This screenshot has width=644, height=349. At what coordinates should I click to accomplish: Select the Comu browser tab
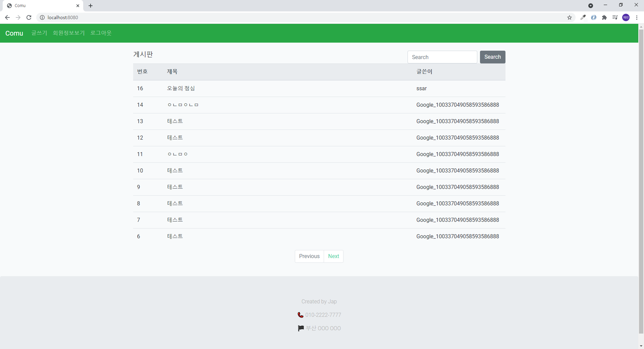pyautogui.click(x=43, y=6)
